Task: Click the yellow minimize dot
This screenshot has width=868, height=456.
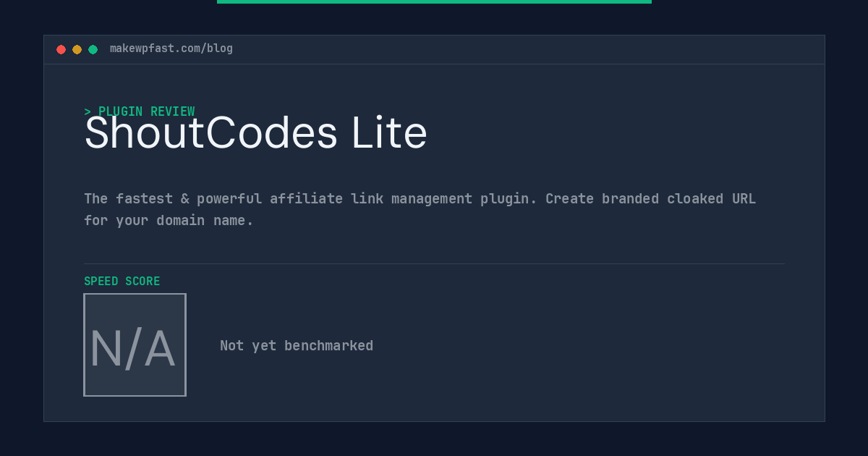Action: [77, 49]
